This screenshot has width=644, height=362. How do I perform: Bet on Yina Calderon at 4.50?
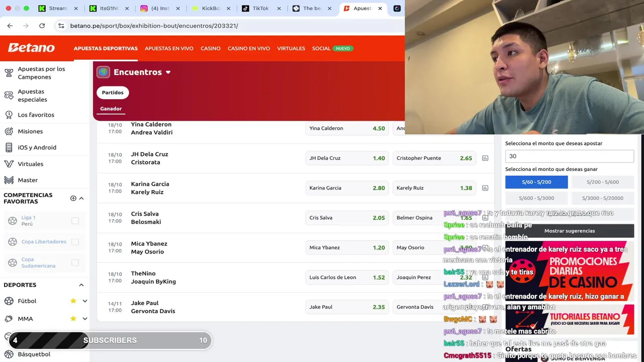coord(347,128)
